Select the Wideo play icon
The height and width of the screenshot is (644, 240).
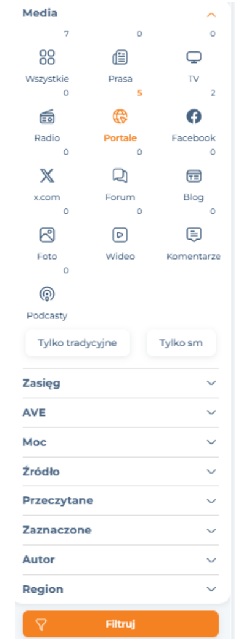pyautogui.click(x=120, y=235)
